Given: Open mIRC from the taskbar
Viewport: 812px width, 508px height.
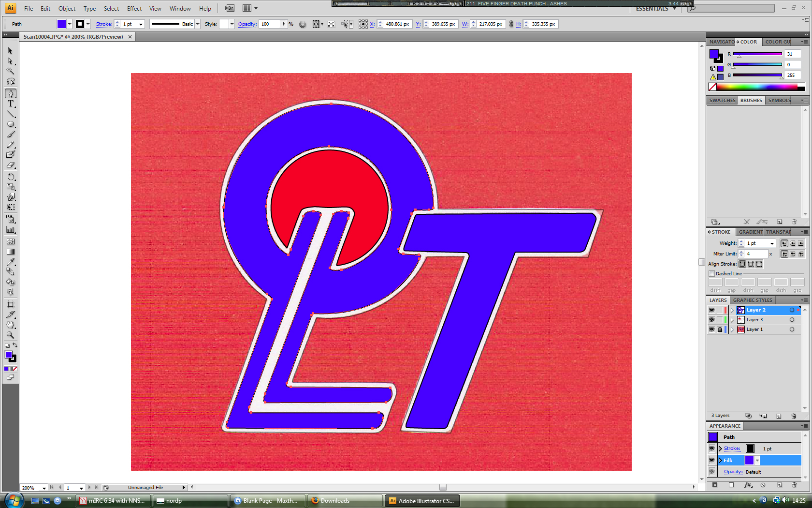Looking at the screenshot, I should 113,501.
